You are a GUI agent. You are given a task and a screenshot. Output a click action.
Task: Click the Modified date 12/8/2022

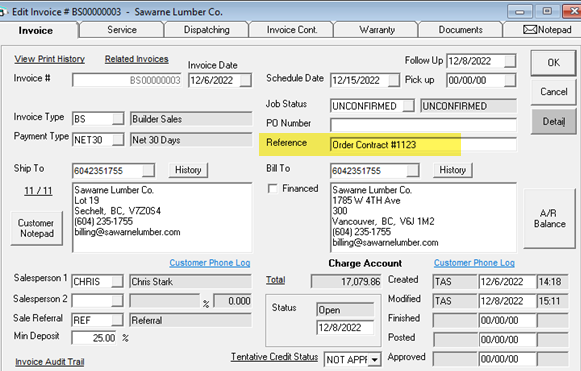click(x=507, y=301)
